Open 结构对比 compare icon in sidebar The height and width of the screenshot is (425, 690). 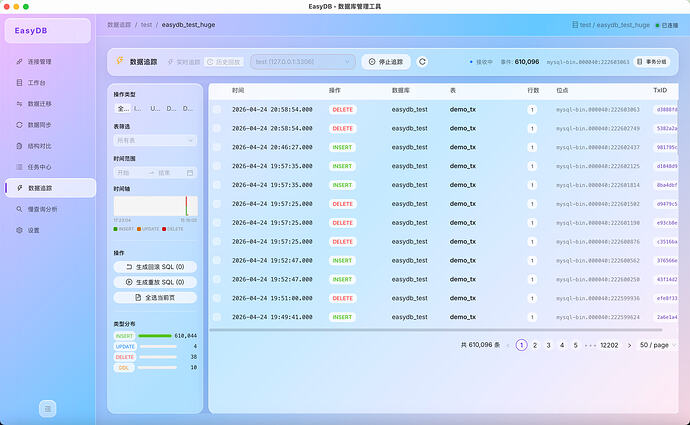pyautogui.click(x=19, y=146)
